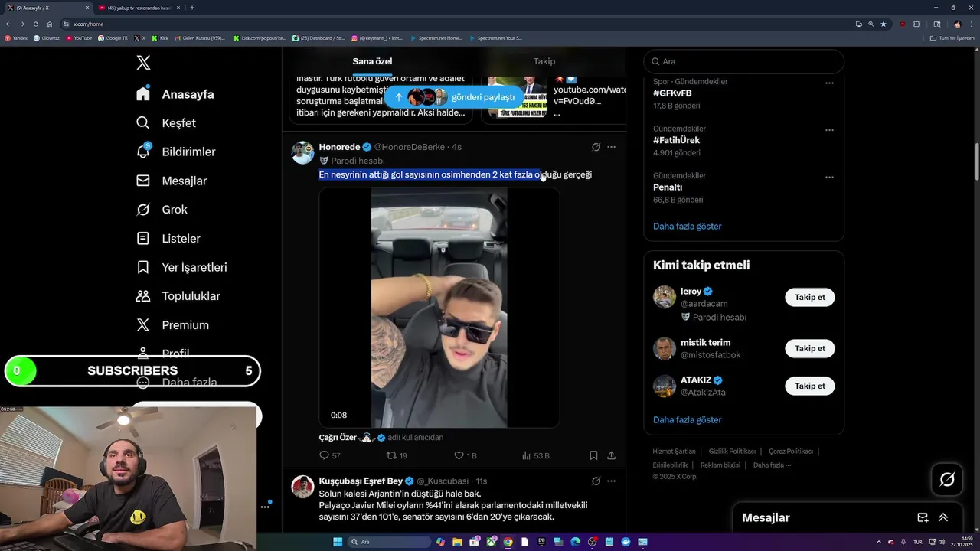Reload the page in the browser toolbar
The image size is (980, 551).
pyautogui.click(x=35, y=24)
